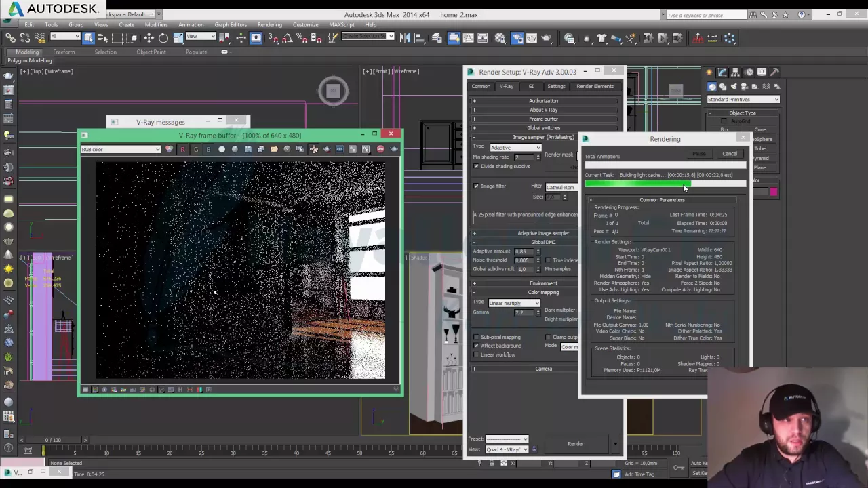
Task: Toggle the Image filter checkbox
Action: click(x=476, y=186)
